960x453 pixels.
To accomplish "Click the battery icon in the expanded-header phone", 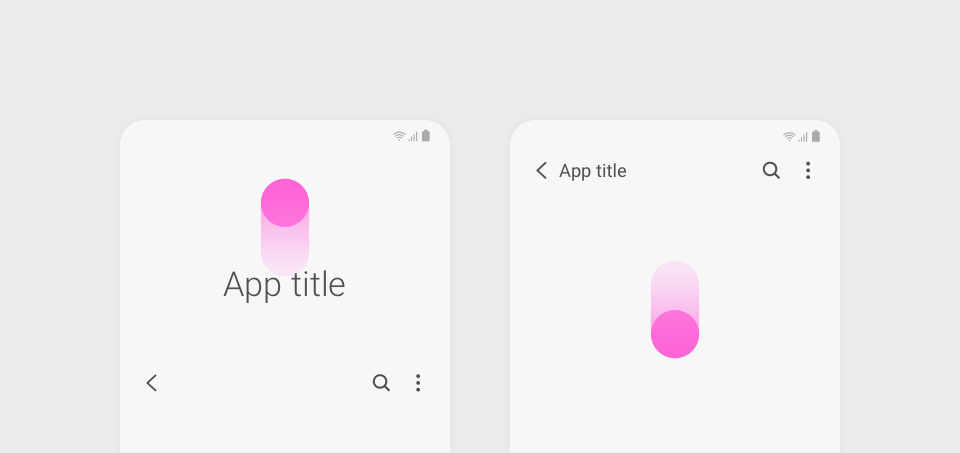I will point(426,136).
